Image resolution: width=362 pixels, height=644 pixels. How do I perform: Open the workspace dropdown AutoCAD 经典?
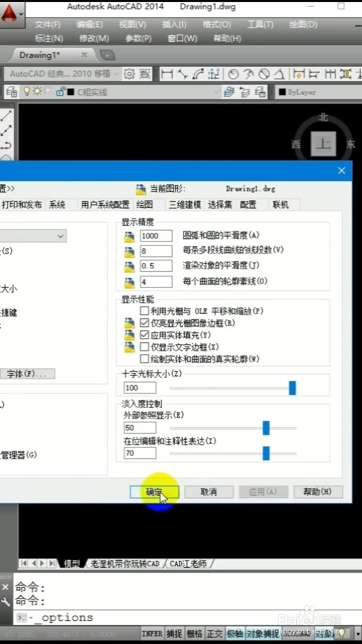pos(63,74)
